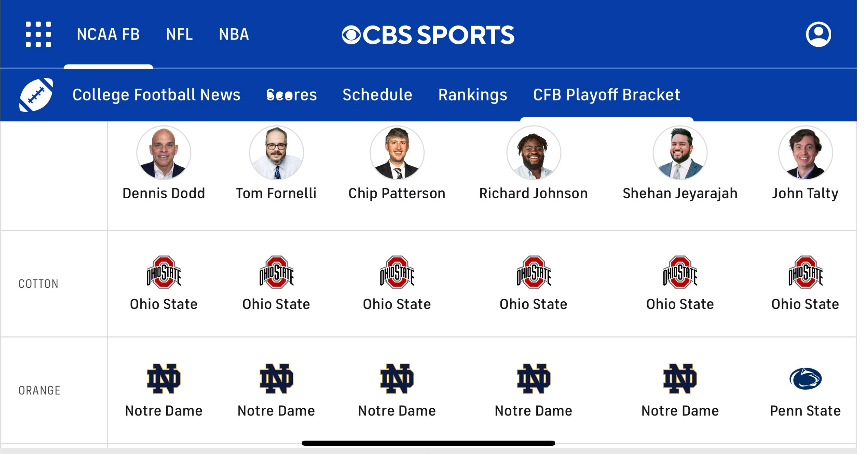Click Dennis Dodd's headshot thumbnail
The height and width of the screenshot is (454, 868).
point(164,153)
